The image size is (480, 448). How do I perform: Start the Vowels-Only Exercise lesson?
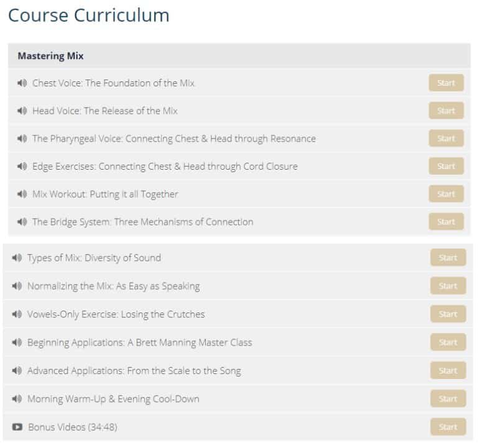[448, 314]
